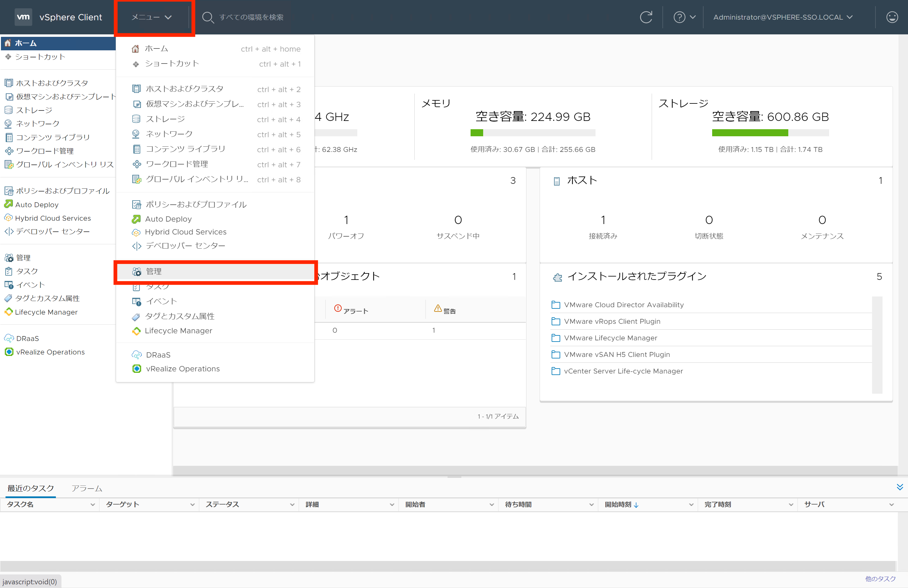Viewport: 908px width, 588px height.
Task: Select ポリシーおよびプロファイル in menu dropdown
Action: coord(215,204)
